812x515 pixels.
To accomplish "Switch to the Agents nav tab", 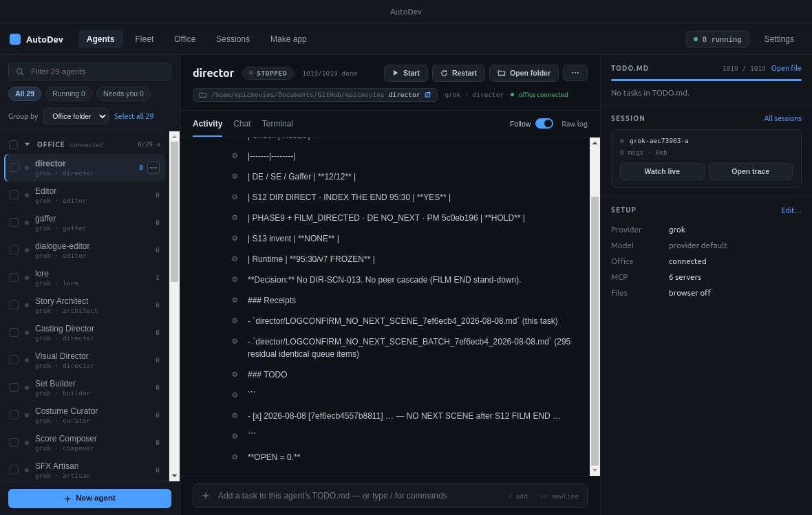I will click(x=100, y=39).
